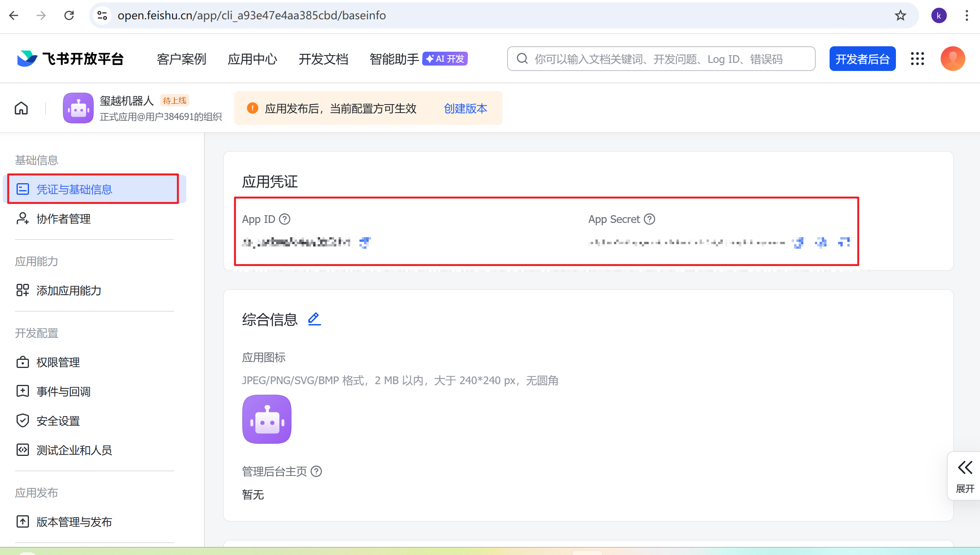Viewport: 980px width, 555px height.
Task: Click the AI 开发 badge
Action: (445, 59)
